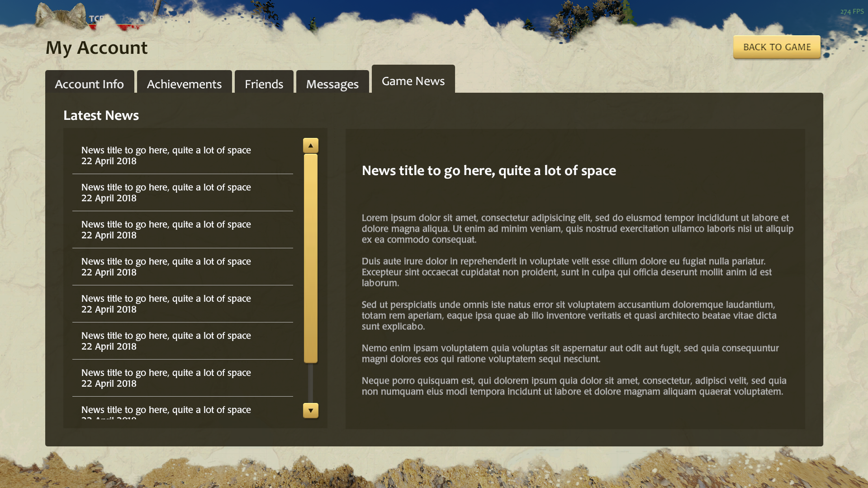Image resolution: width=868 pixels, height=488 pixels.
Task: Open the Account Info tab
Action: click(90, 82)
